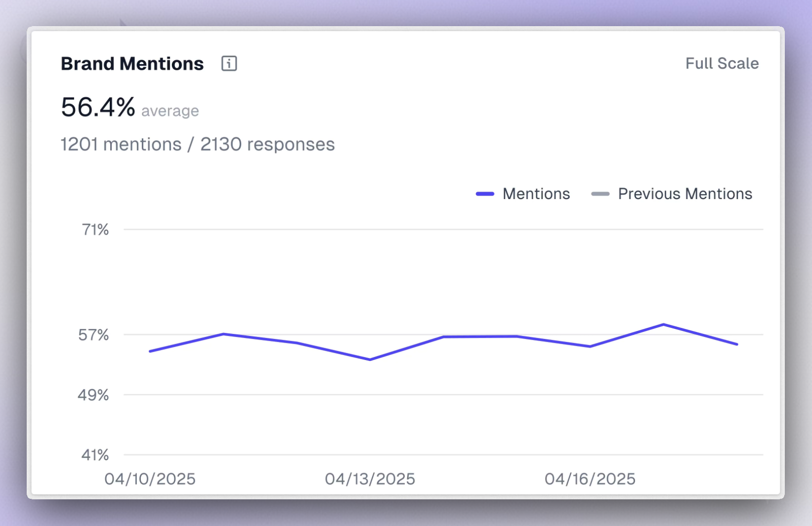Click the 04/13/2025 date label
Viewport: 812px width, 526px height.
371,479
